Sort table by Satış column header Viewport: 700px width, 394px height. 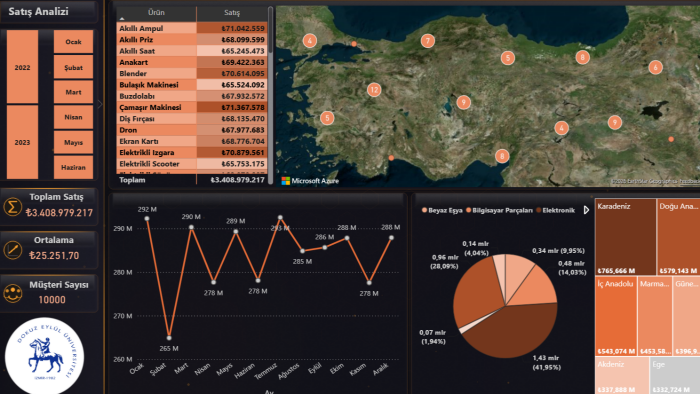[232, 12]
